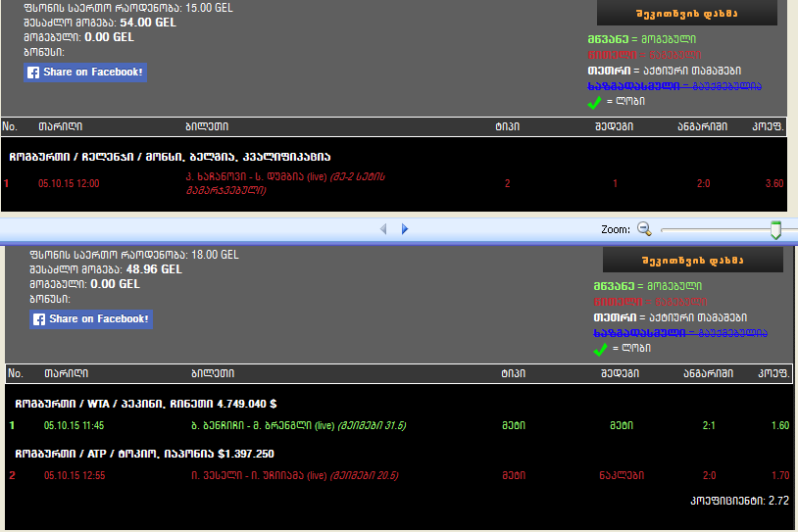The image size is (798, 532).
Task: Click white 'თეთრი' legend entry in 15.00 GEL slip
Action: 664,71
